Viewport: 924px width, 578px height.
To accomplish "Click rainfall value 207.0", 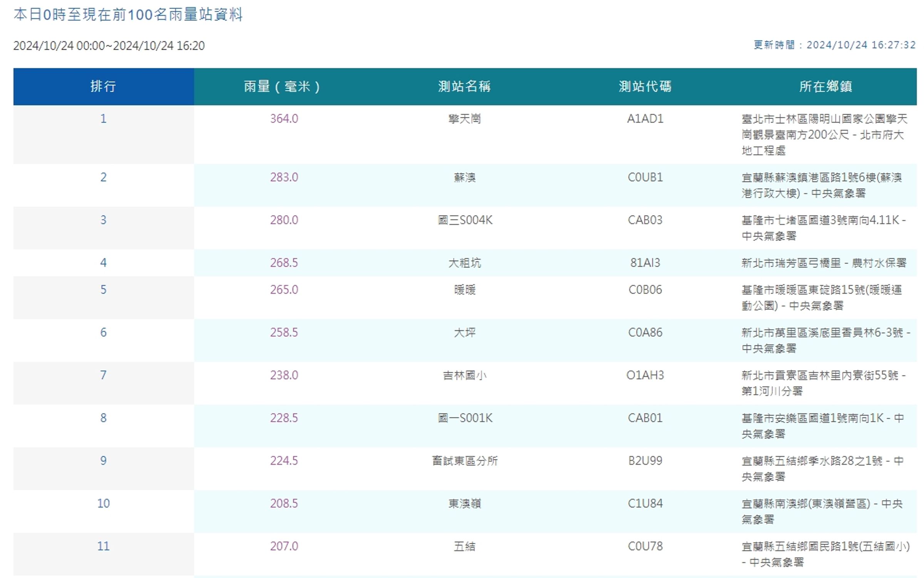I will point(284,546).
